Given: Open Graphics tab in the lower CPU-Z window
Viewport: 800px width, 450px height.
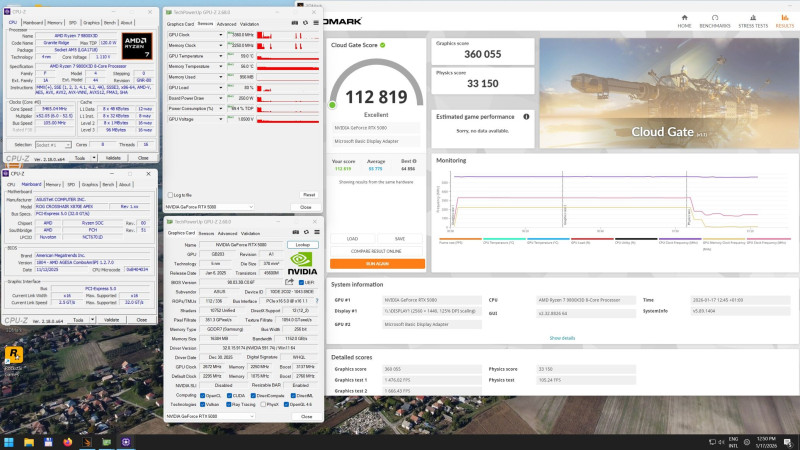Looking at the screenshot, I should [x=90, y=184].
